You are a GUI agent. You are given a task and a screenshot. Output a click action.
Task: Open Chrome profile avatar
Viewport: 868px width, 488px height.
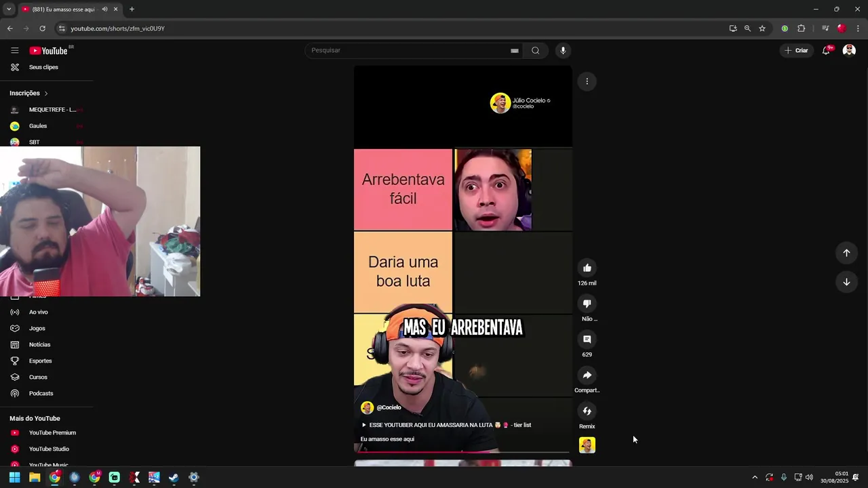point(842,28)
